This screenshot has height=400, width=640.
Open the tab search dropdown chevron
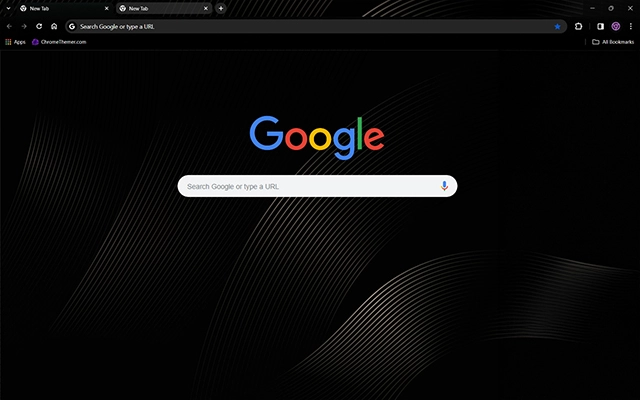[x=8, y=8]
